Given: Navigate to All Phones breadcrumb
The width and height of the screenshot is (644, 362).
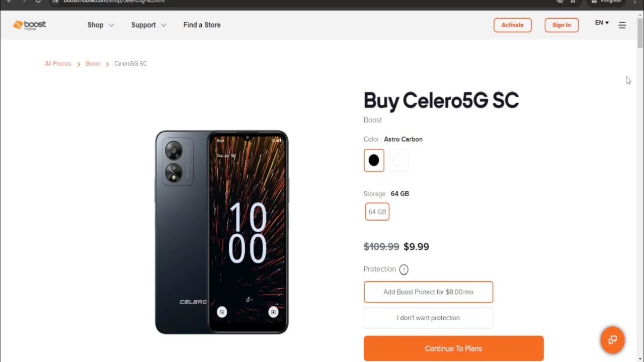Looking at the screenshot, I should pyautogui.click(x=58, y=64).
